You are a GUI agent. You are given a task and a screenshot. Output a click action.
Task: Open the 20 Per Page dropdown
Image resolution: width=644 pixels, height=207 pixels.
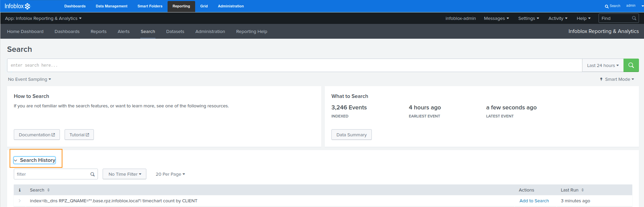[x=170, y=174]
